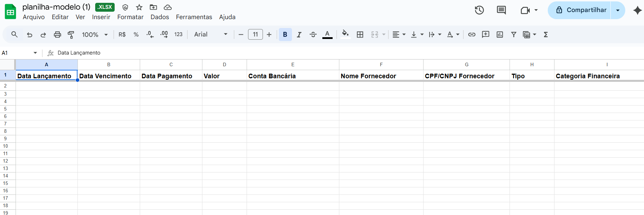Screen dimensions: 644x215
Task: Open the borders grid icon
Action: click(x=360, y=34)
